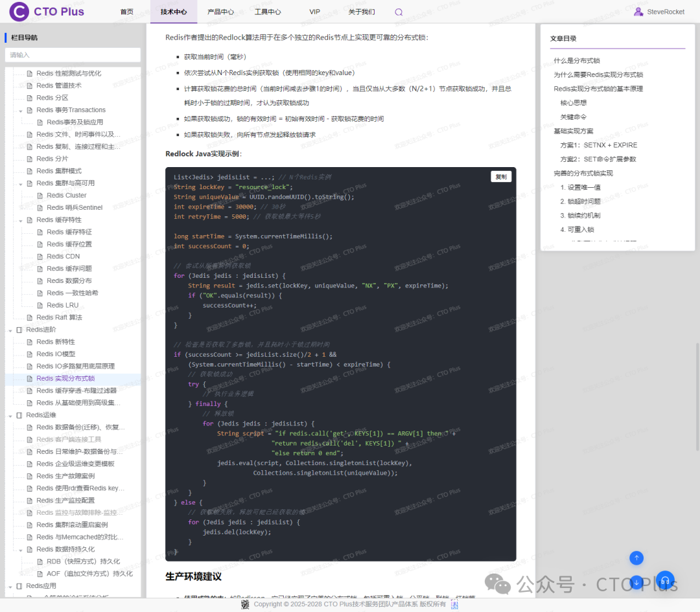Click document icon beside Redis 新特性

(x=30, y=342)
